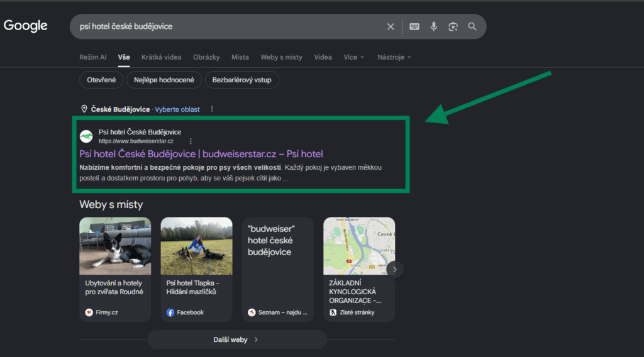Open the three-dot menu beside Vyberte oblast

212,109
